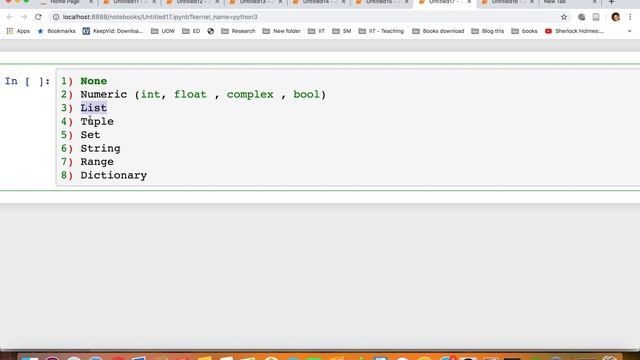This screenshot has width=640, height=360.
Task: Open the SM bookmarks folder
Action: (x=342, y=31)
